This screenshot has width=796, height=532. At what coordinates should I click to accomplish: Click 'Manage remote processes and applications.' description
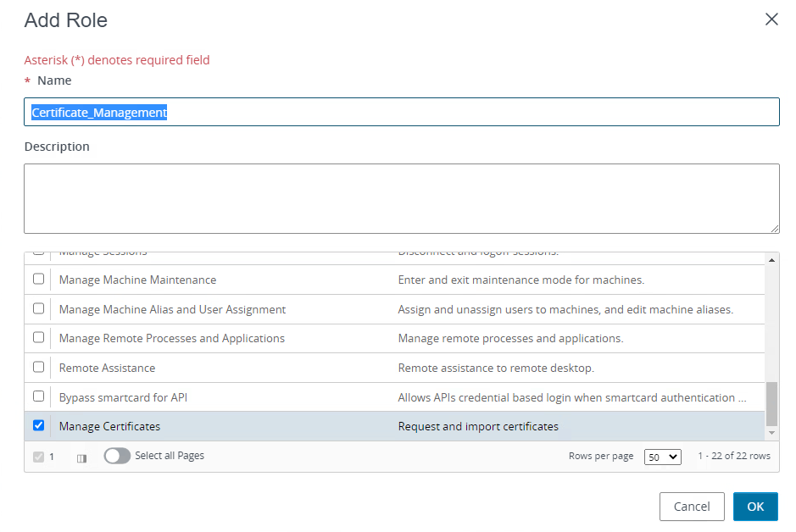click(x=510, y=338)
